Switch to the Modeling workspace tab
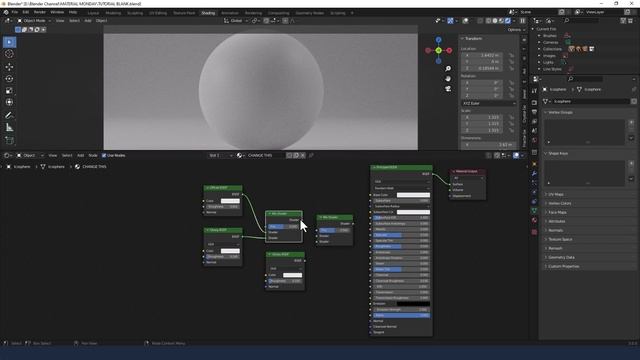 point(113,13)
